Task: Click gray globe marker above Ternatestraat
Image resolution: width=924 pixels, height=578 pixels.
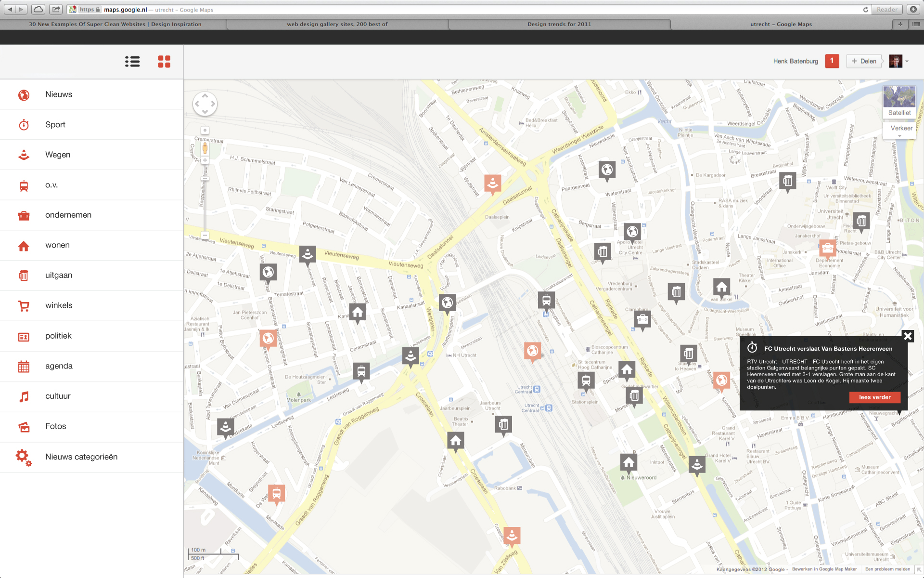Action: click(x=268, y=273)
